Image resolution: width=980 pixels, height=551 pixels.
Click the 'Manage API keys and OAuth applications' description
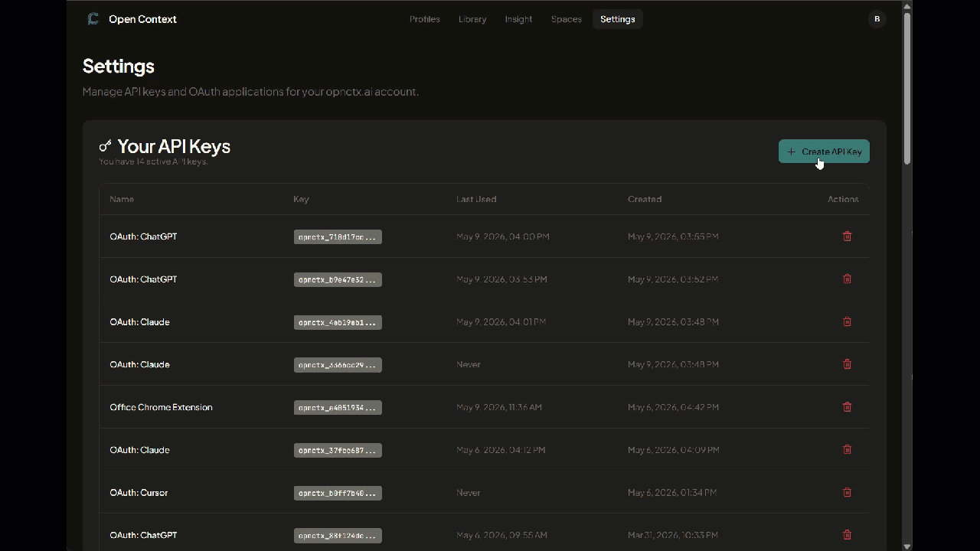point(250,92)
